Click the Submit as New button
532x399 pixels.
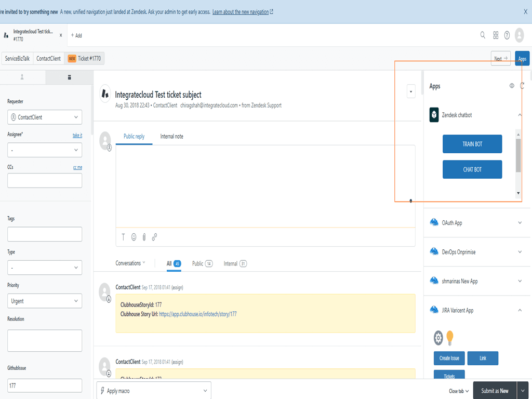click(x=495, y=391)
